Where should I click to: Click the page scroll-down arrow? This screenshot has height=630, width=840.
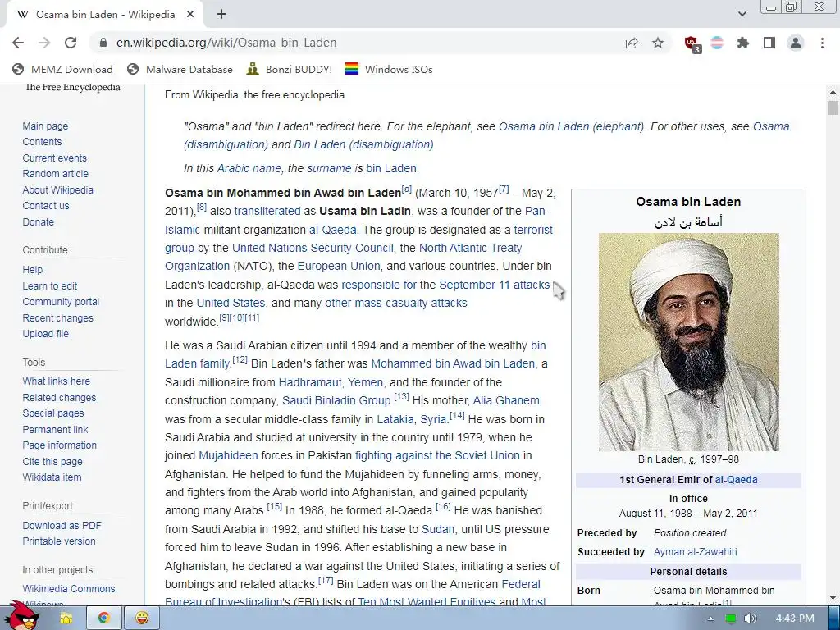point(833,598)
